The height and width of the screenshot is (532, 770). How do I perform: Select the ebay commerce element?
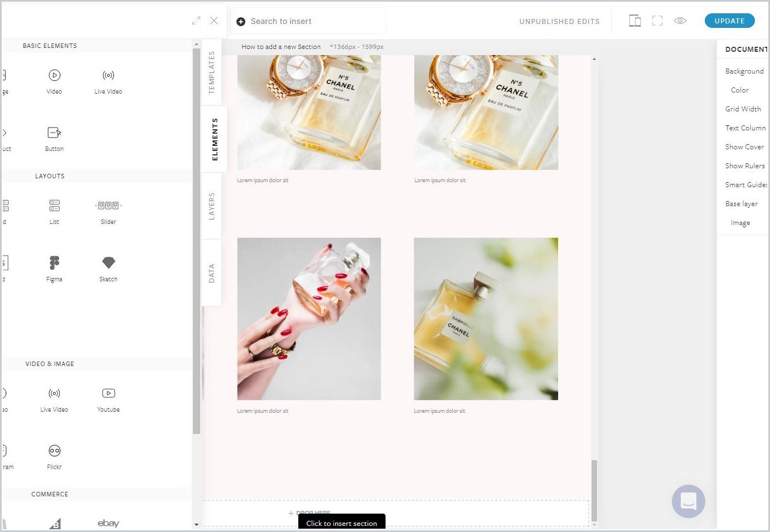click(x=108, y=523)
